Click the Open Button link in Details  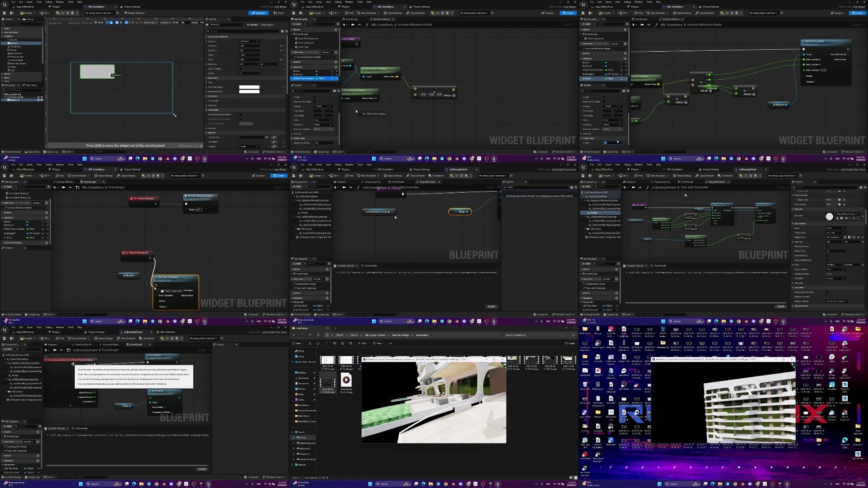point(267,25)
